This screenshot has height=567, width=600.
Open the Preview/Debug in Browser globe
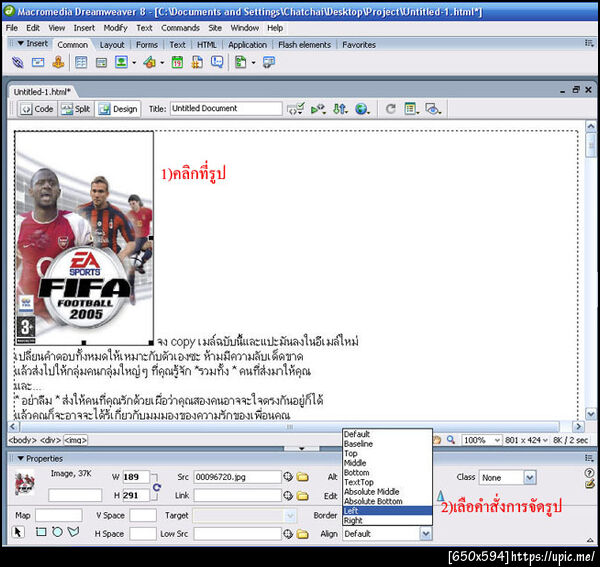[362, 109]
